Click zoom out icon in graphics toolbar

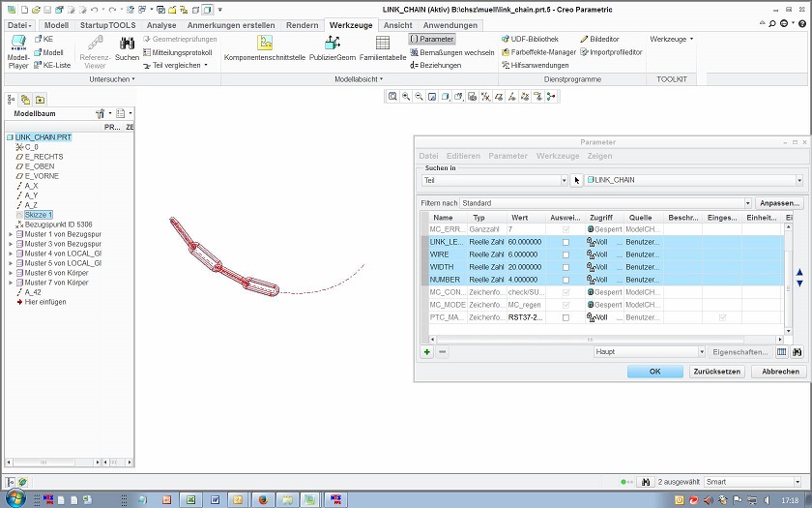point(419,97)
